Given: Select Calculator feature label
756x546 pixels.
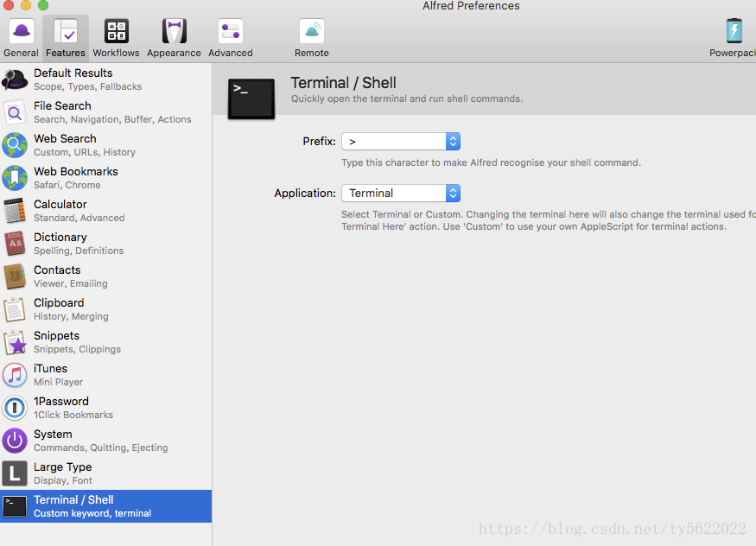Looking at the screenshot, I should [60, 205].
